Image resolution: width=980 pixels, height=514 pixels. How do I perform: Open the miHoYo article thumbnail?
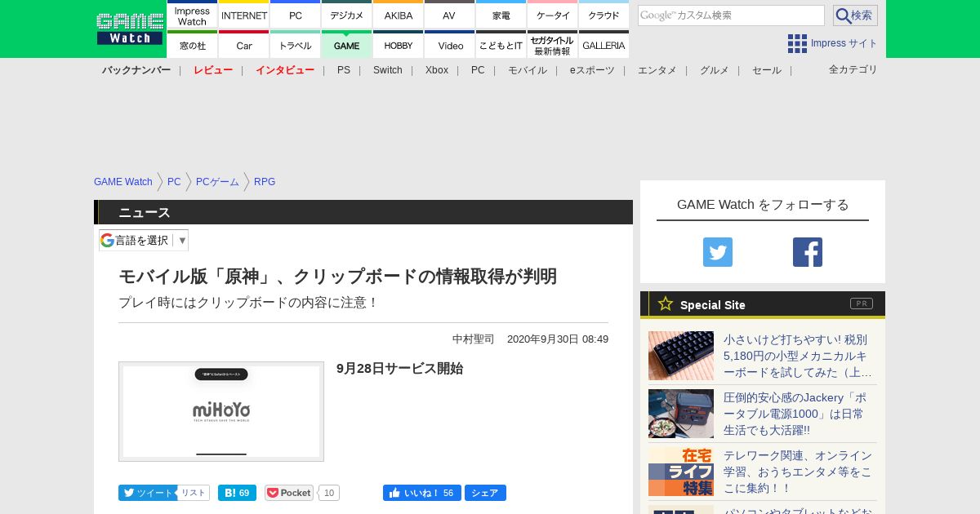pos(221,411)
